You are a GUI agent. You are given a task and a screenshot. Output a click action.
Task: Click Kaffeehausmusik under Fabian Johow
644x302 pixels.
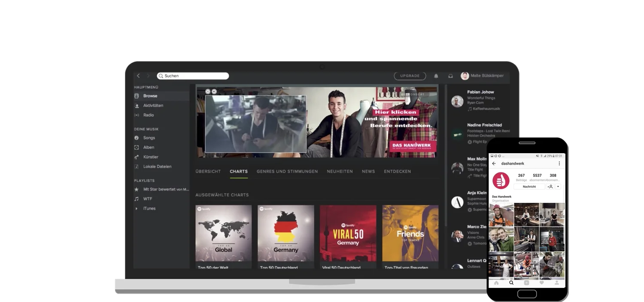click(486, 109)
